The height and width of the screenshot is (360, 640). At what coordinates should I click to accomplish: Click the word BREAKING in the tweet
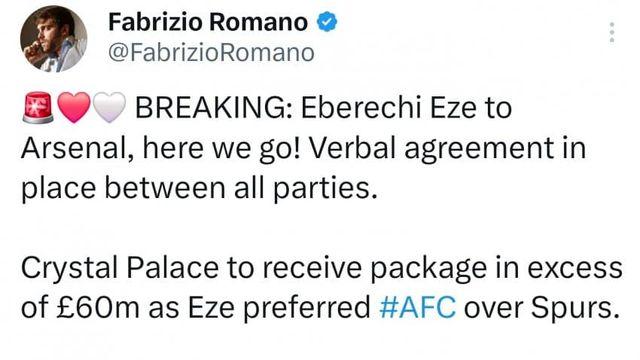[213, 108]
